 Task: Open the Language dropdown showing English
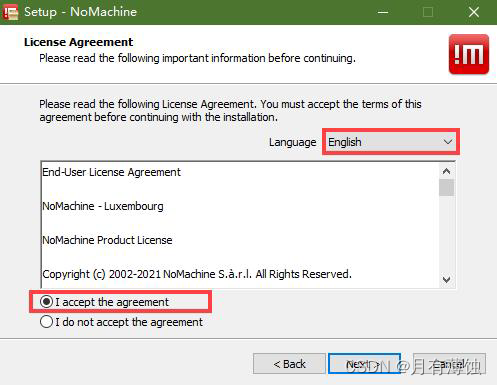[390, 142]
